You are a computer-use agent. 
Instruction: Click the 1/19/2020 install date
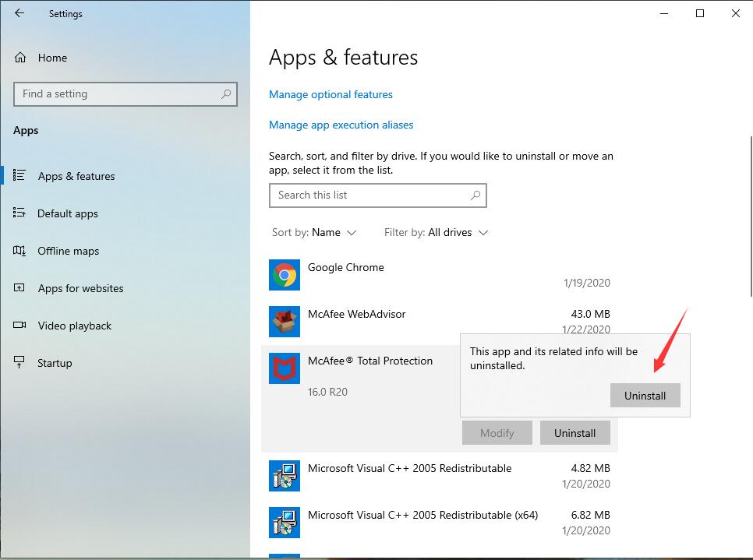click(587, 283)
